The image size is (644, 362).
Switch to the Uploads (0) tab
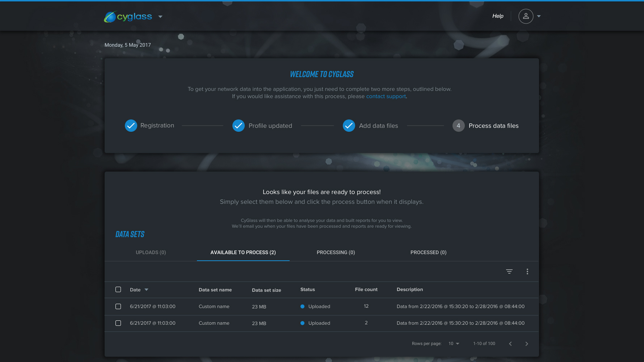[x=151, y=252]
